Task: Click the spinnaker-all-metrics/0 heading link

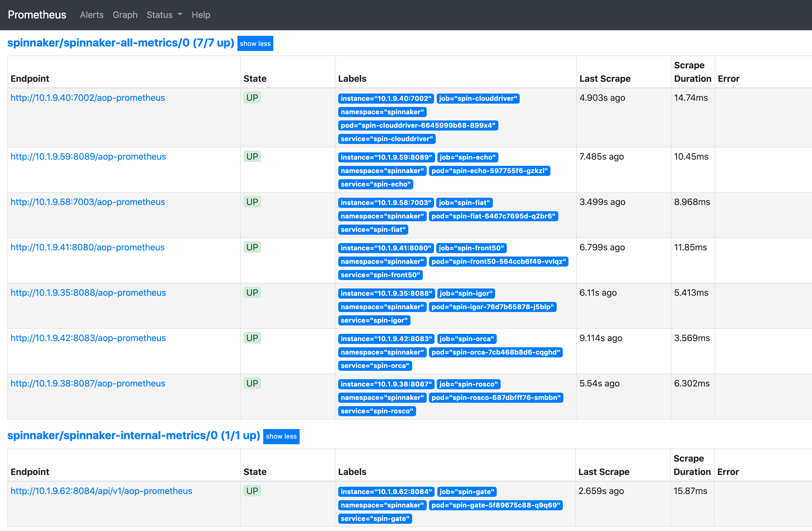Action: point(120,43)
